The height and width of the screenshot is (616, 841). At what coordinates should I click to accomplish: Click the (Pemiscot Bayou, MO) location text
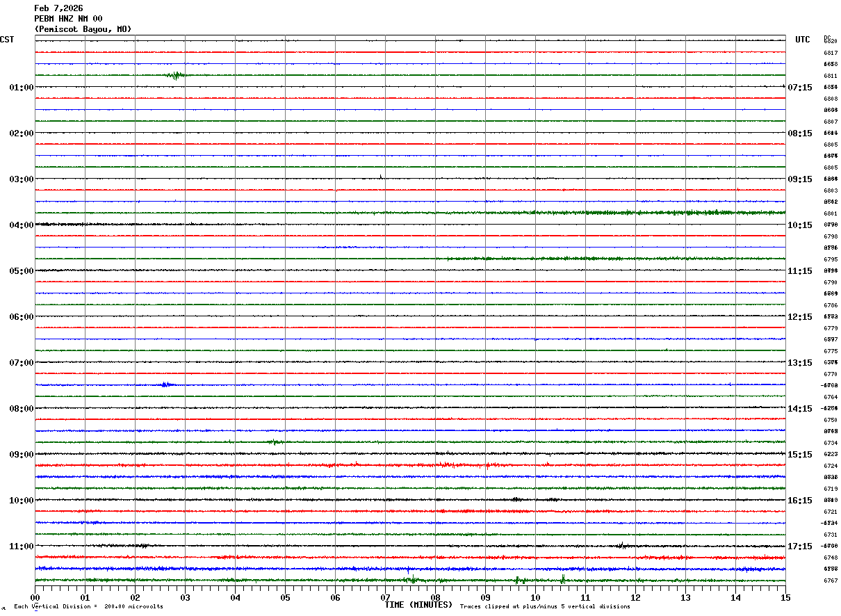tap(83, 29)
